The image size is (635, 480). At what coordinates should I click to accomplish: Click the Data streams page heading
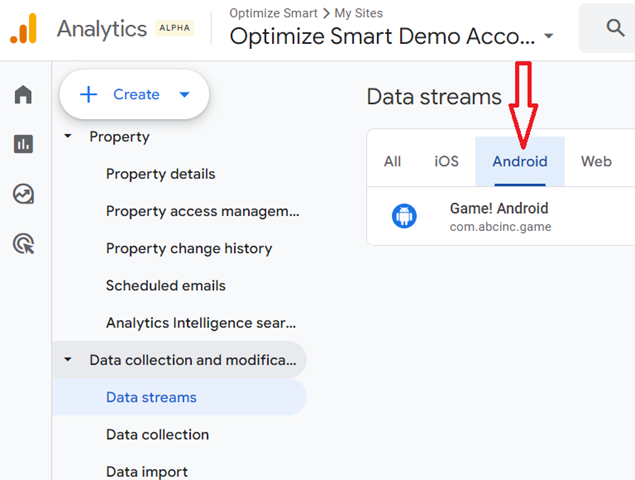click(x=434, y=97)
